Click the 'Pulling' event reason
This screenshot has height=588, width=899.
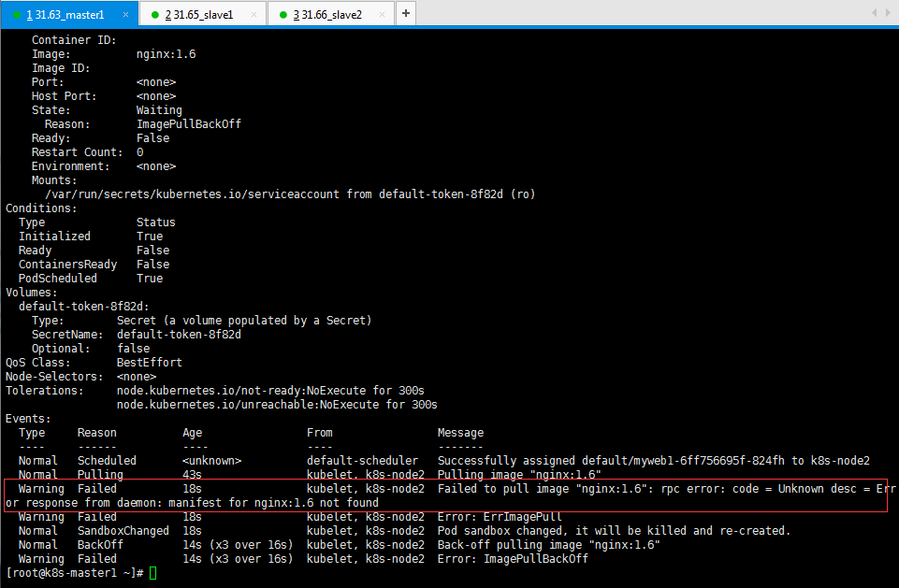[100, 475]
